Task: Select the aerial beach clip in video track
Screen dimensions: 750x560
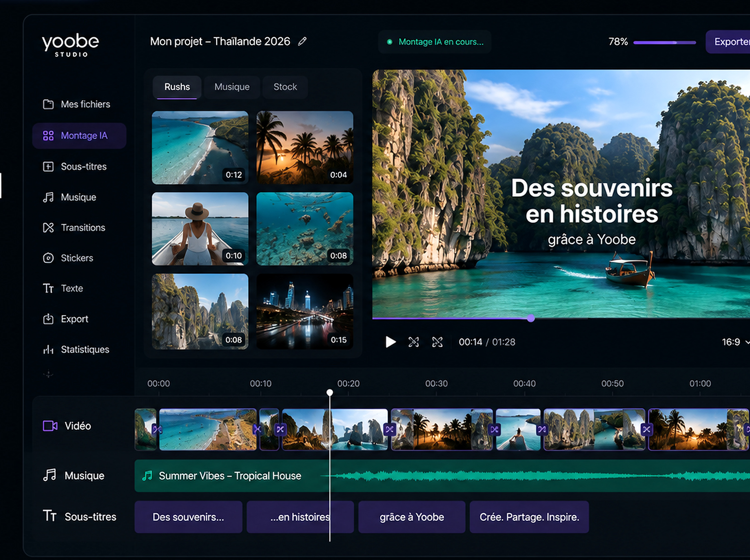Action: click(x=208, y=430)
